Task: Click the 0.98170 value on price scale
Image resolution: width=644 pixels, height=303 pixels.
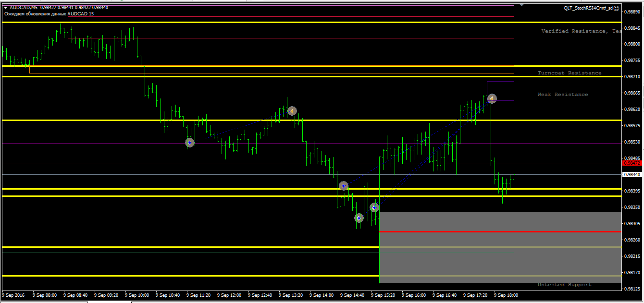Action: coord(632,273)
